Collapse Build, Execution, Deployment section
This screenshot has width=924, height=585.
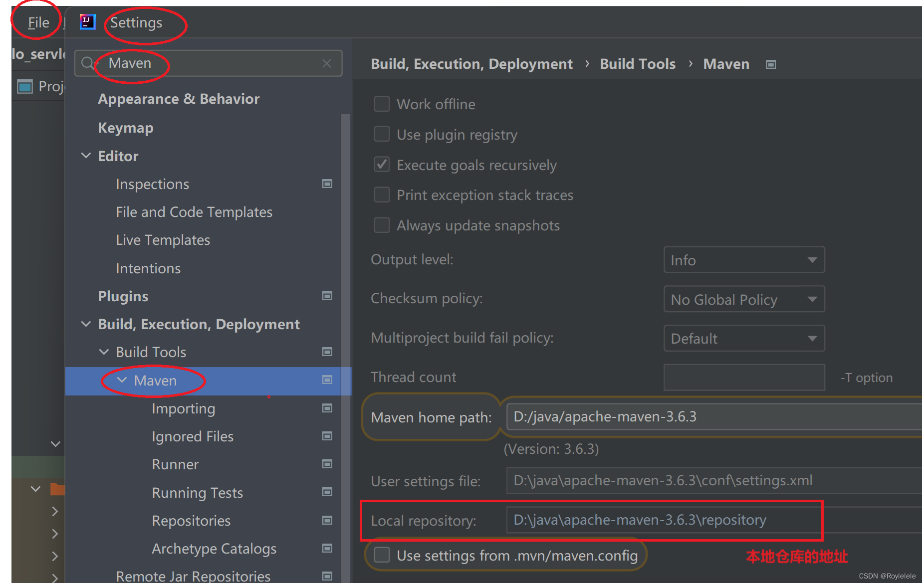(x=86, y=324)
